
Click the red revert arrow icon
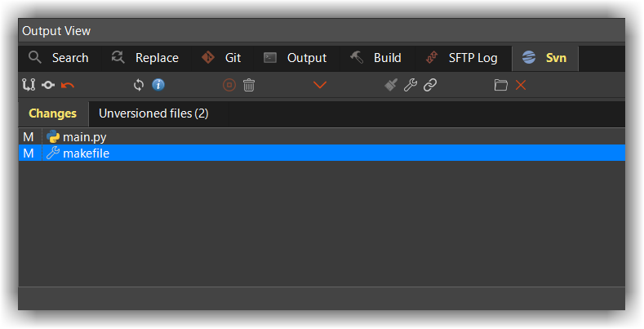pos(67,85)
